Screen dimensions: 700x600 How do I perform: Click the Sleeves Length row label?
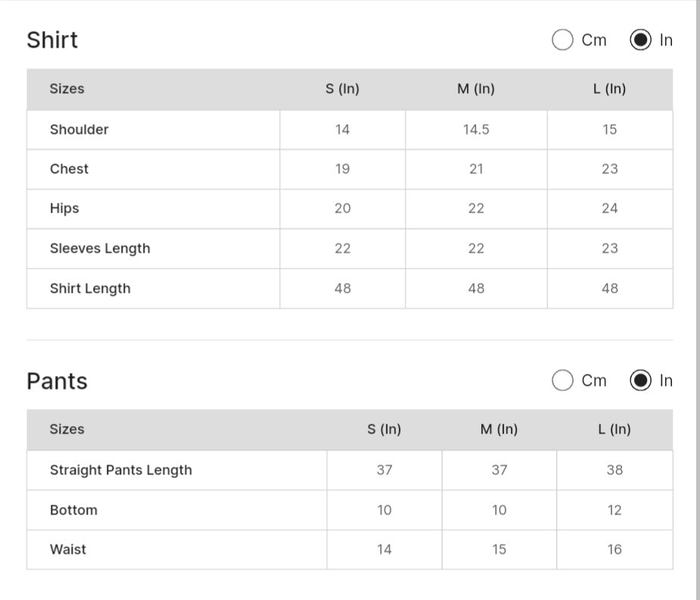tap(100, 248)
